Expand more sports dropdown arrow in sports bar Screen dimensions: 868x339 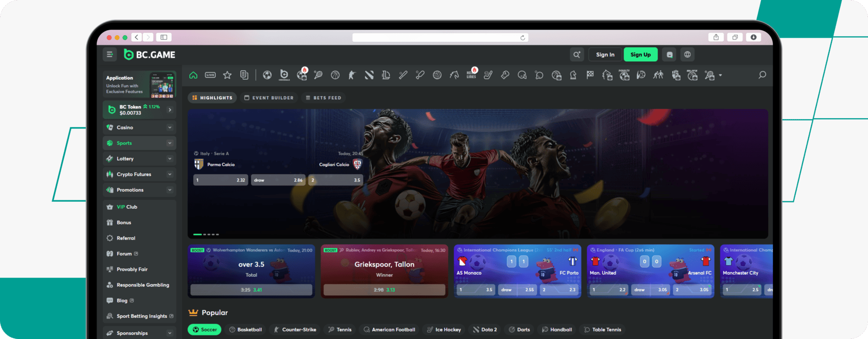point(720,75)
